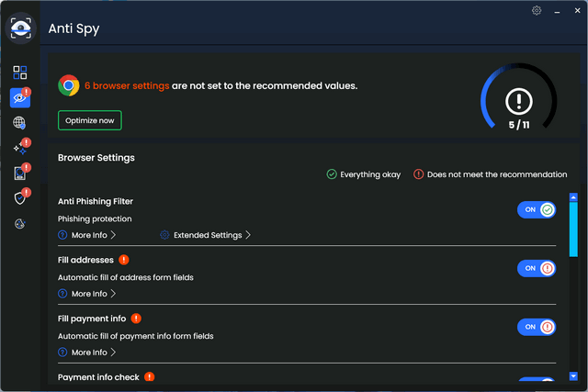Viewport: 588px width, 392px height.
Task: Open settings via the gear icon
Action: pos(537,11)
